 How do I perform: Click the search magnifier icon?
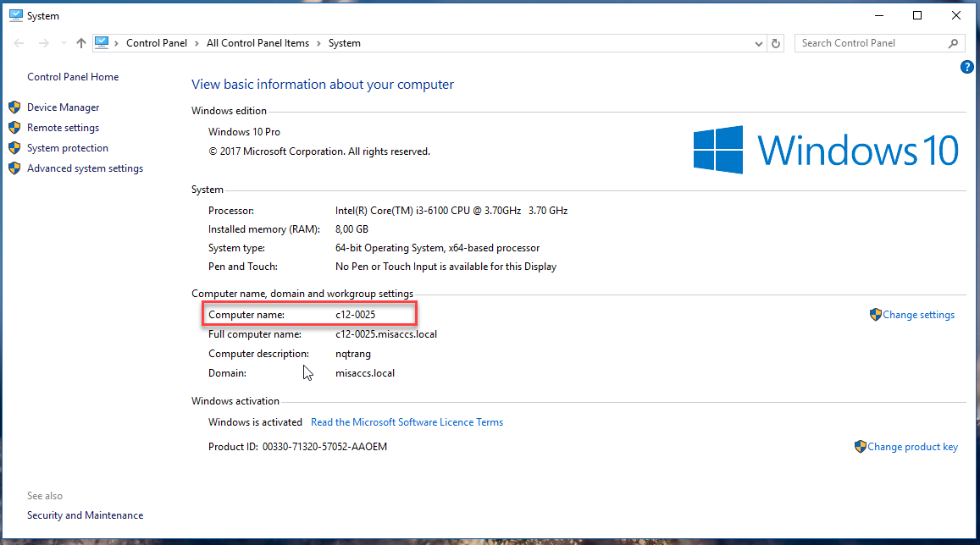point(953,43)
